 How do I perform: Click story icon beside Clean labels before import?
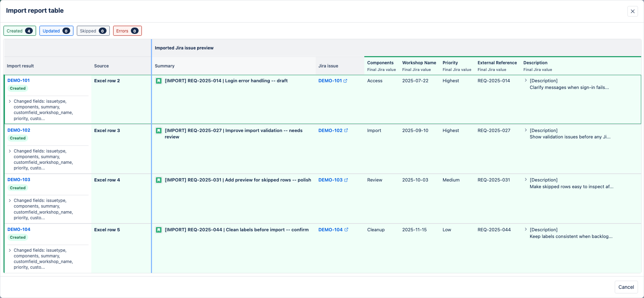pos(159,230)
